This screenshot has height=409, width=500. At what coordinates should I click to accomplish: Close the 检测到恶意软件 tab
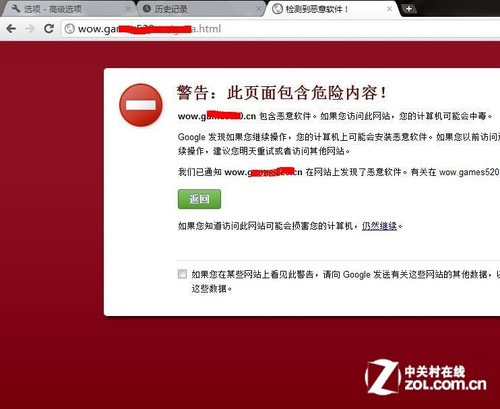389,9
